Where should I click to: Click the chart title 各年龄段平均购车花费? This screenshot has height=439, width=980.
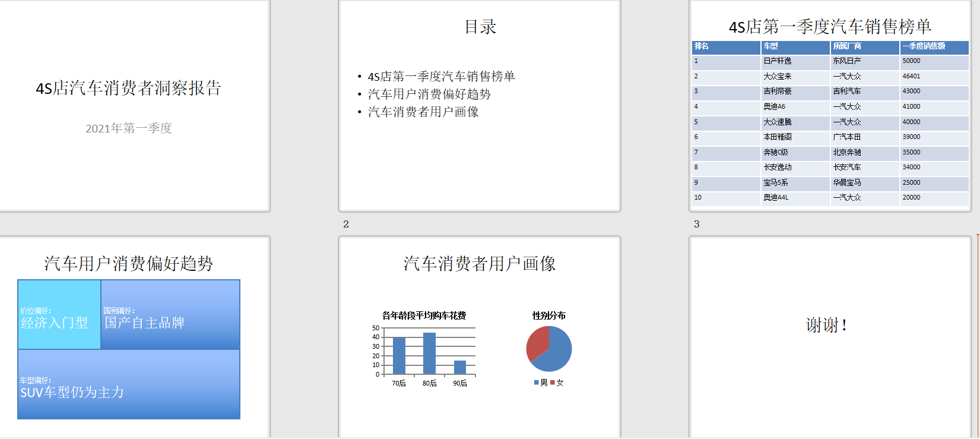tap(424, 315)
